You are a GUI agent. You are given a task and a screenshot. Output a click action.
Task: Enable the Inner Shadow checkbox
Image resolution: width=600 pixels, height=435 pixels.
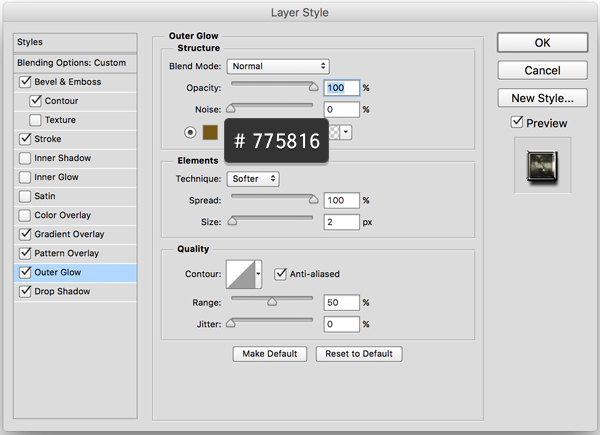[x=25, y=158]
